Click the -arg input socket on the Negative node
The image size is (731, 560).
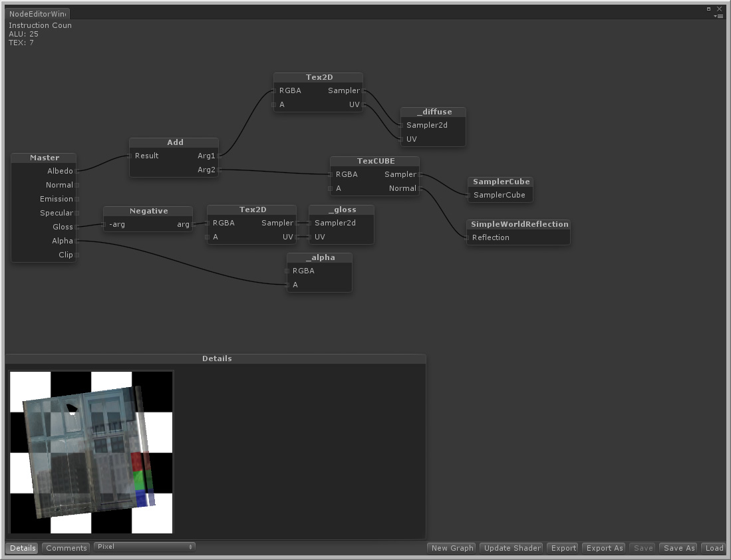click(x=106, y=224)
